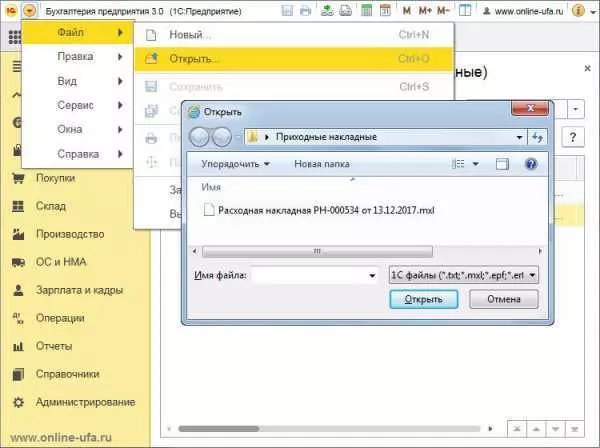This screenshot has height=448, width=600.
Task: Click the M+ memory button
Action: pyautogui.click(x=425, y=11)
